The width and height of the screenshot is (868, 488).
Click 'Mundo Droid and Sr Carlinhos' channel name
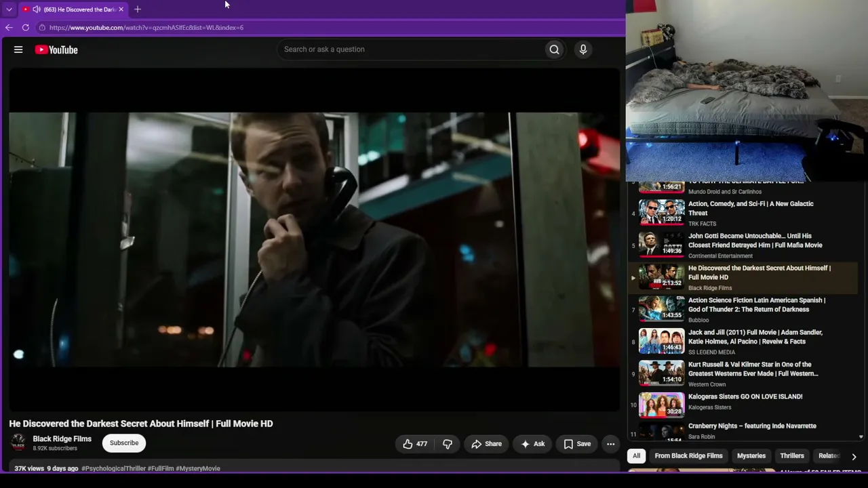(725, 192)
